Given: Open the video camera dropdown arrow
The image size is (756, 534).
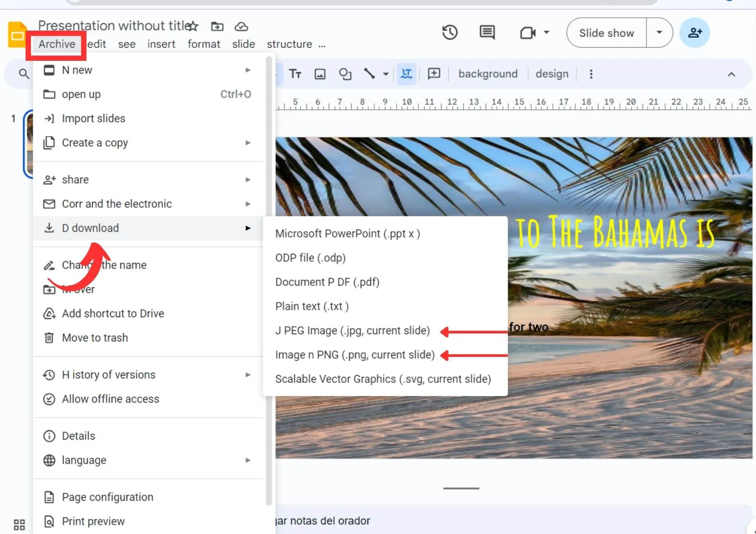Looking at the screenshot, I should [x=547, y=32].
